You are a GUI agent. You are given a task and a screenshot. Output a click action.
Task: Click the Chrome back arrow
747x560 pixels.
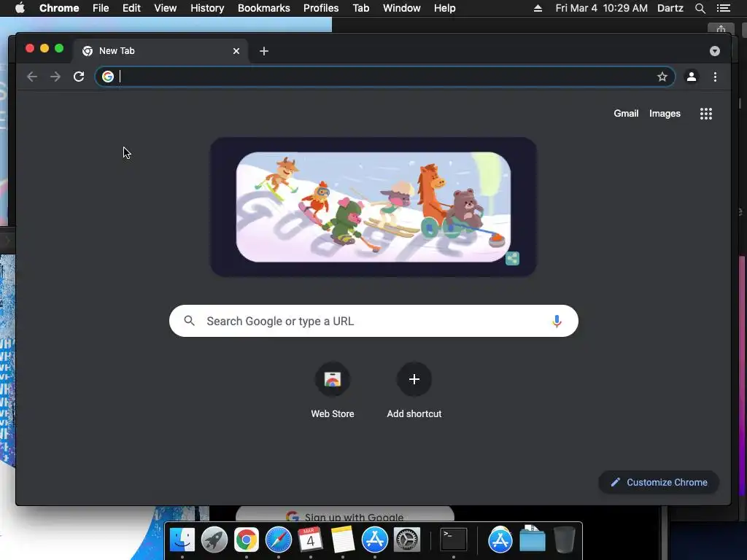(x=32, y=77)
